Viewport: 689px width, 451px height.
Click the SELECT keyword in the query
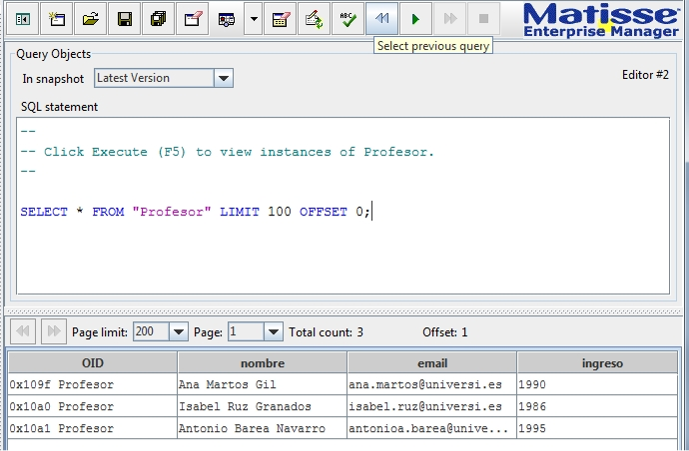click(x=44, y=212)
